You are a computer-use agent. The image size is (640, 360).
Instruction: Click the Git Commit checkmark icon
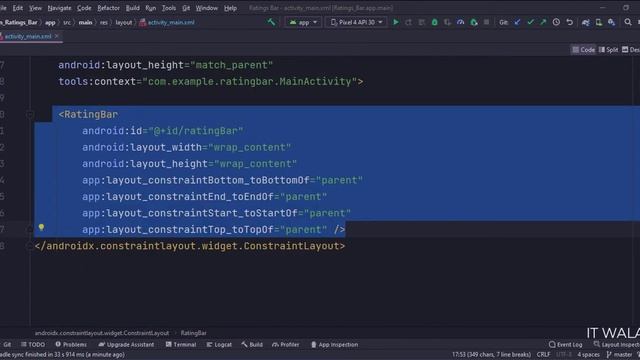click(530, 22)
